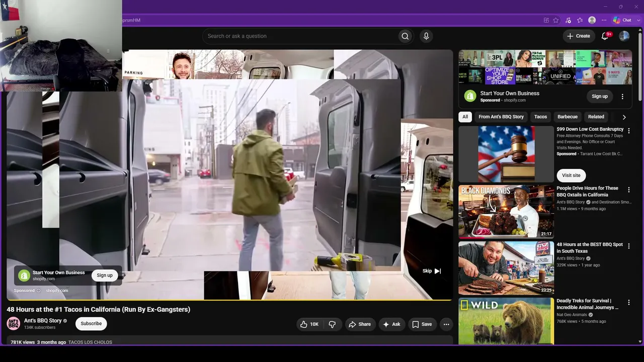This screenshot has height=362, width=644.
Task: Click the TACOS LOS CHOLOS description text
Action: [x=90, y=342]
